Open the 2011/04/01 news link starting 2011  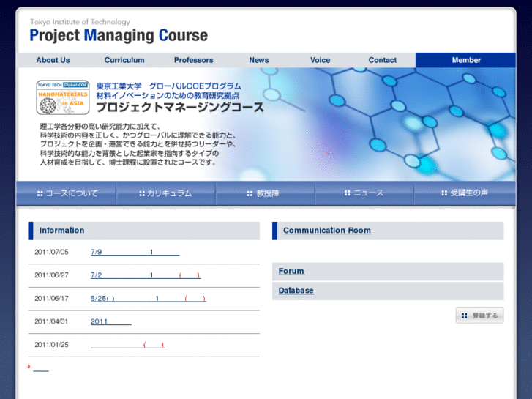[111, 321]
